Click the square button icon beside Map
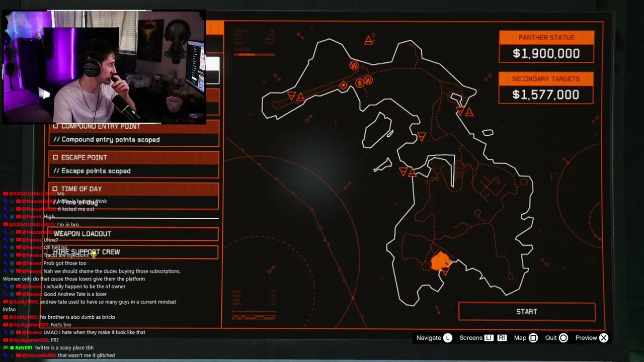 point(533,338)
